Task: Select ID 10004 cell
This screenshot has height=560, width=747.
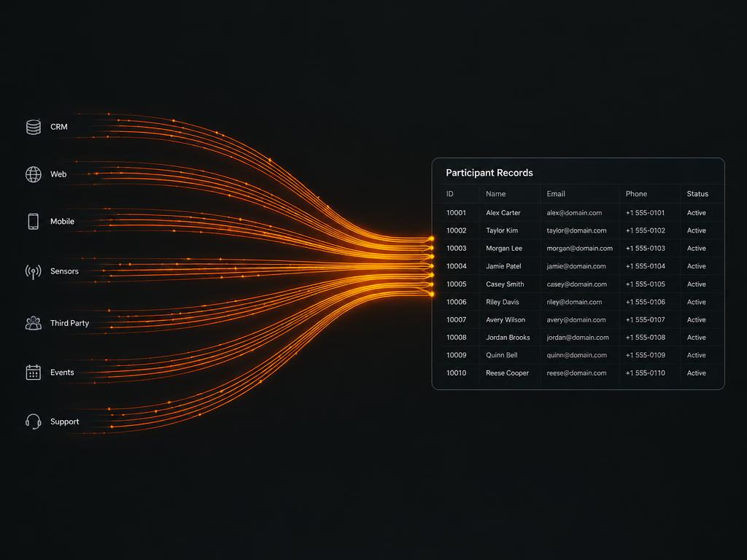Action: pyautogui.click(x=456, y=266)
